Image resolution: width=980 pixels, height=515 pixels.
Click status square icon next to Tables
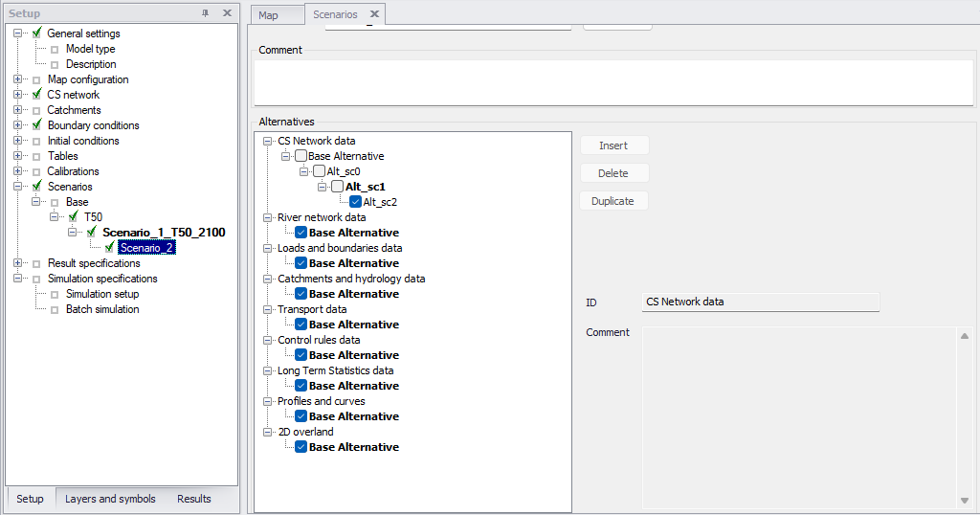pyautogui.click(x=36, y=156)
